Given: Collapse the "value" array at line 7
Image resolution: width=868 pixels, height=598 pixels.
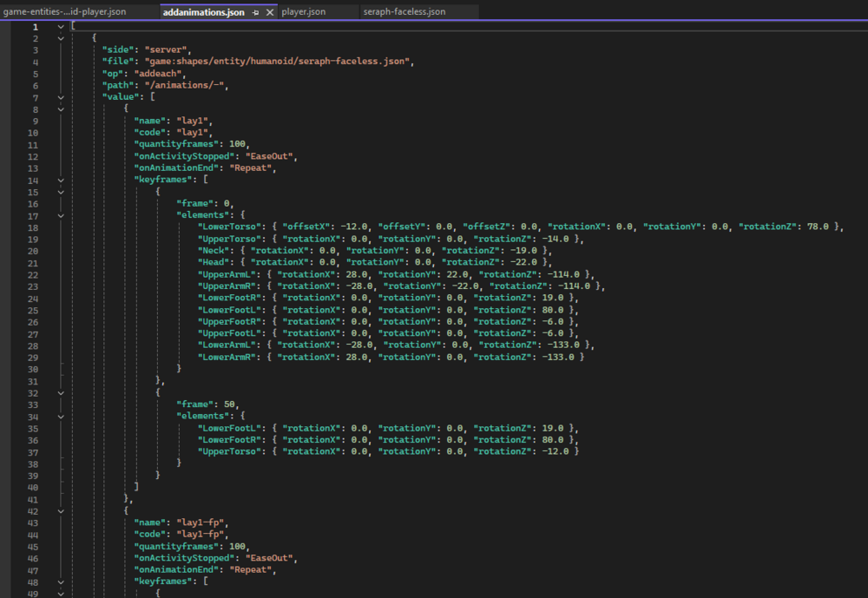Looking at the screenshot, I should [x=61, y=98].
